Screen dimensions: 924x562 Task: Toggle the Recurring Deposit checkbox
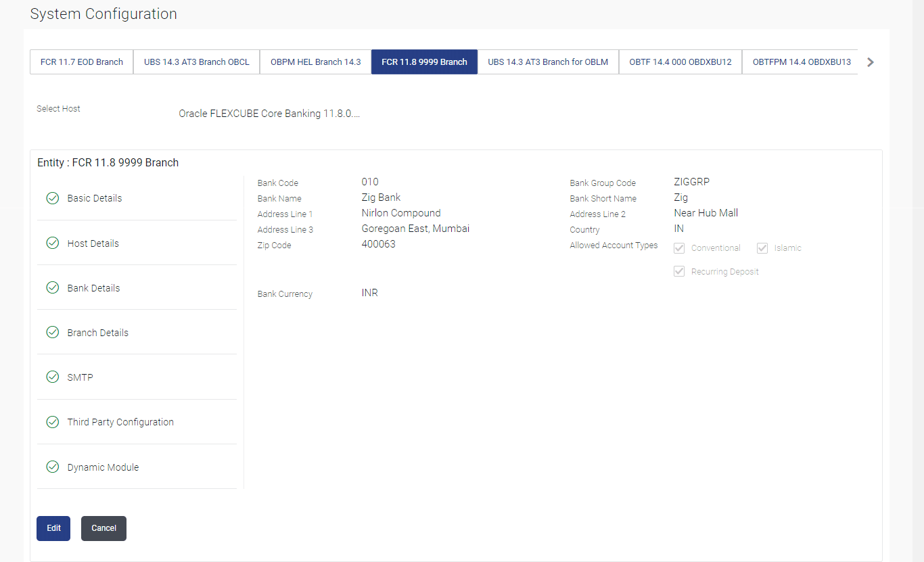(680, 271)
